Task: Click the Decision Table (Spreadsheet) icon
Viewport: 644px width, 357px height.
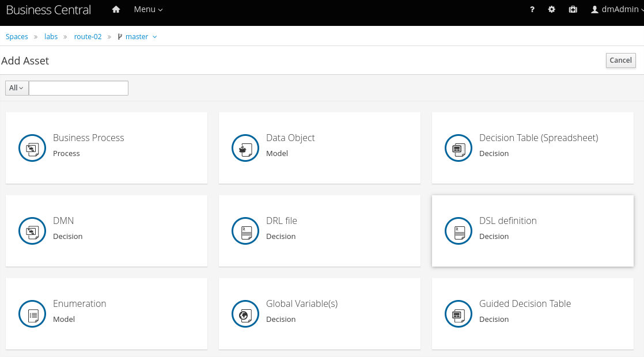Action: tap(459, 148)
